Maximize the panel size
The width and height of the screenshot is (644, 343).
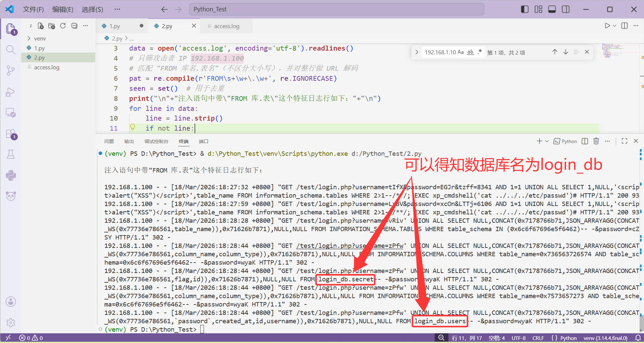[x=625, y=141]
